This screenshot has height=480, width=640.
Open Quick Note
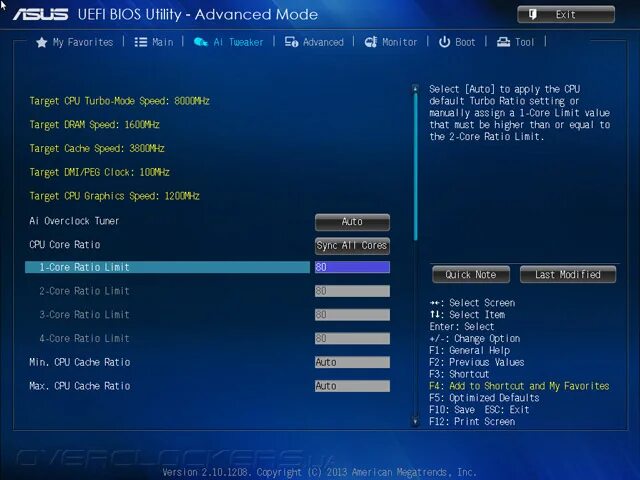tap(471, 274)
